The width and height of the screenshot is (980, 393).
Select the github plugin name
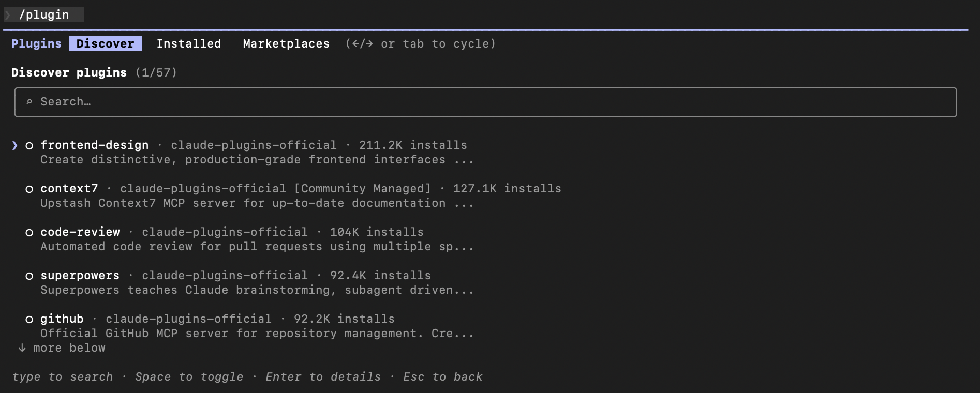coord(62,319)
